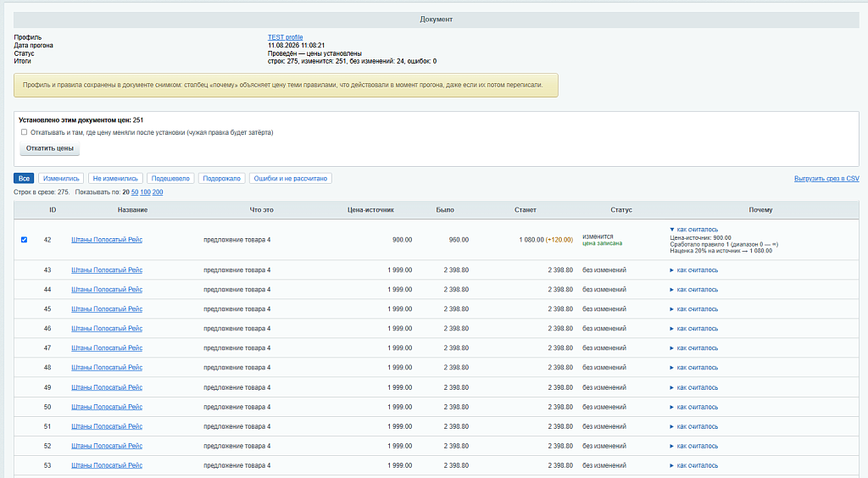Select the 900.00 source price in row 42
The image size is (868, 478).
click(x=403, y=240)
